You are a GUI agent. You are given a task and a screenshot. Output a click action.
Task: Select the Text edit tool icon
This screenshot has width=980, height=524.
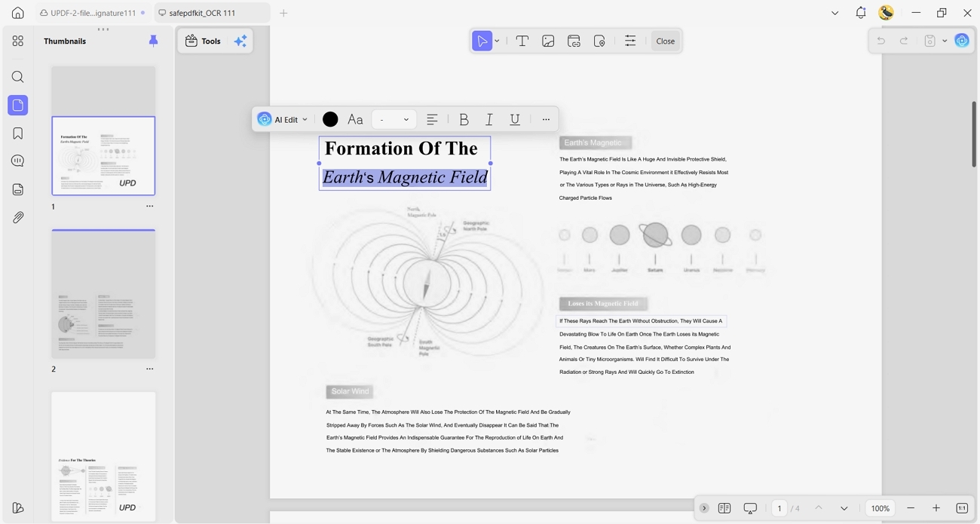pos(522,41)
